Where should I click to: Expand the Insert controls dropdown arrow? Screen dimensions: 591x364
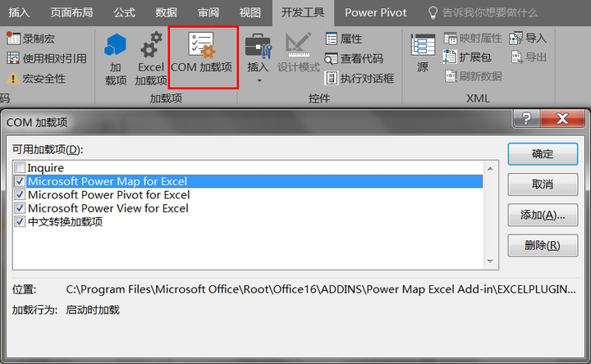(259, 80)
